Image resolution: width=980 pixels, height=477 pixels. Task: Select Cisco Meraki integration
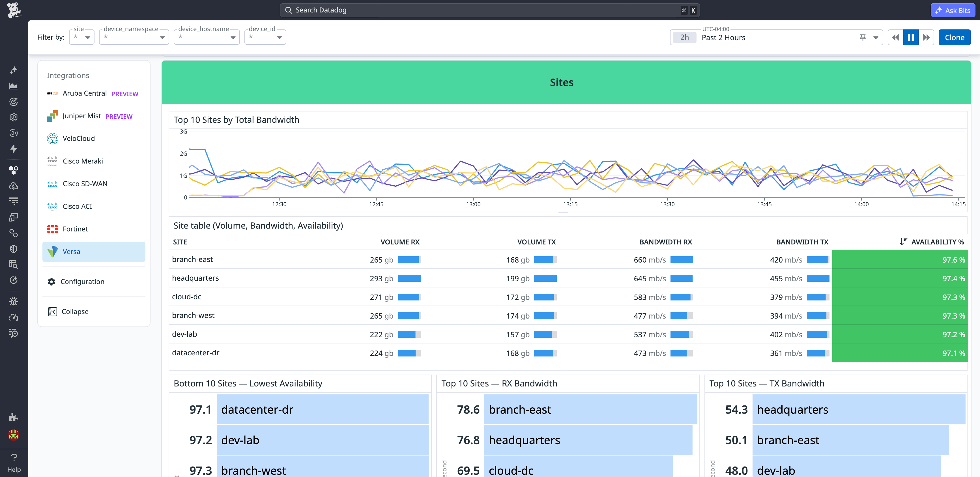click(94, 161)
